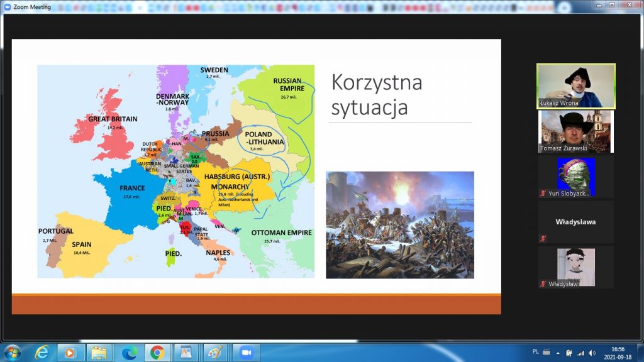Click the battle painting on the slide
The height and width of the screenshot is (362, 644).
pos(399,224)
